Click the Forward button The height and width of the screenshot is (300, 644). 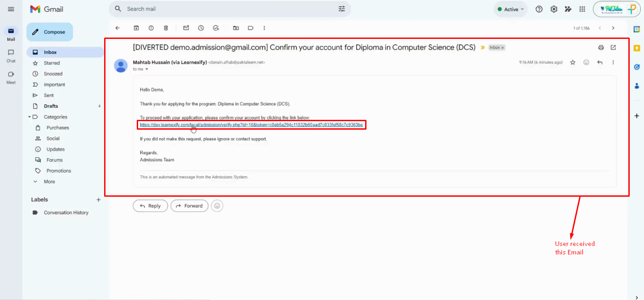point(189,206)
